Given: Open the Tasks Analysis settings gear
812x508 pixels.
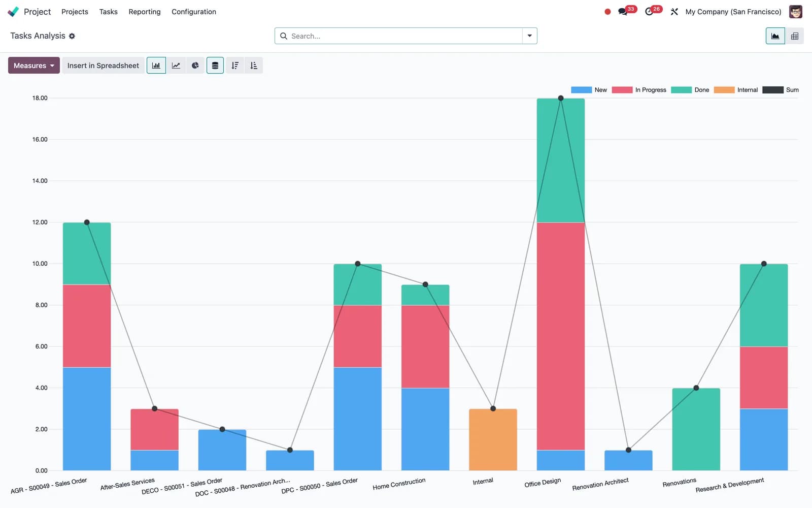Looking at the screenshot, I should (x=72, y=36).
